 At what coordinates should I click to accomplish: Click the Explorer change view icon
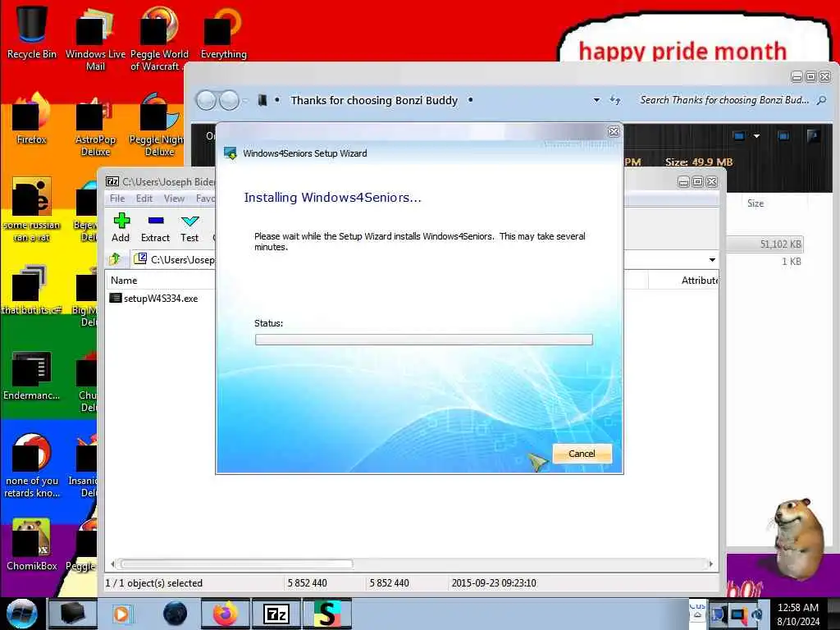[739, 136]
